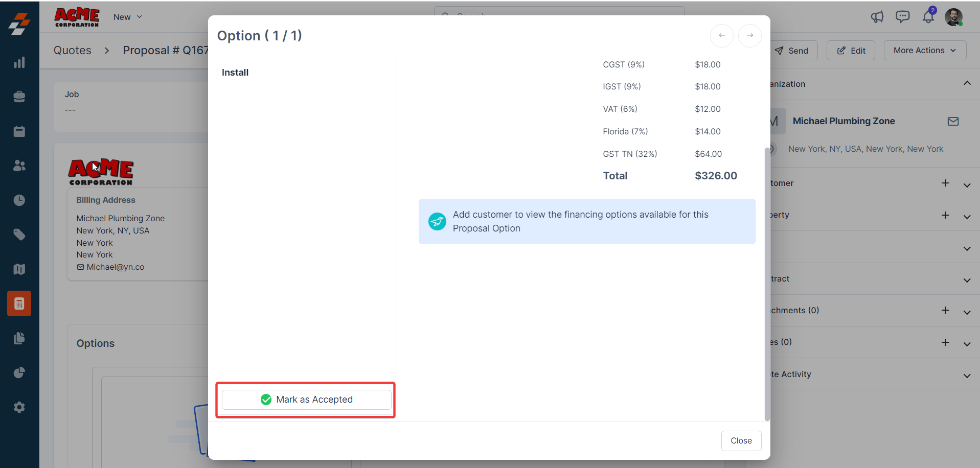This screenshot has width=980, height=468.
Task: Open the calendar sidebar icon
Action: click(x=19, y=131)
